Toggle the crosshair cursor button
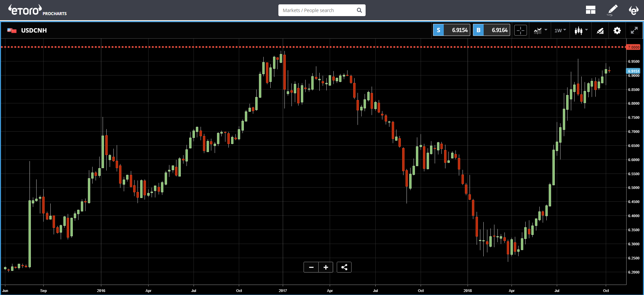This screenshot has width=644, height=295. pyautogui.click(x=521, y=31)
